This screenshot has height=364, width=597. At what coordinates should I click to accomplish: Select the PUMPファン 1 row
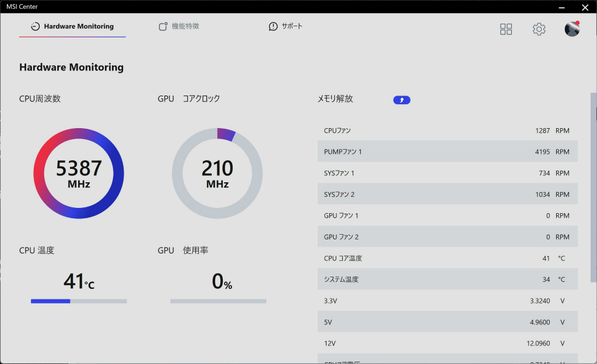pos(447,151)
